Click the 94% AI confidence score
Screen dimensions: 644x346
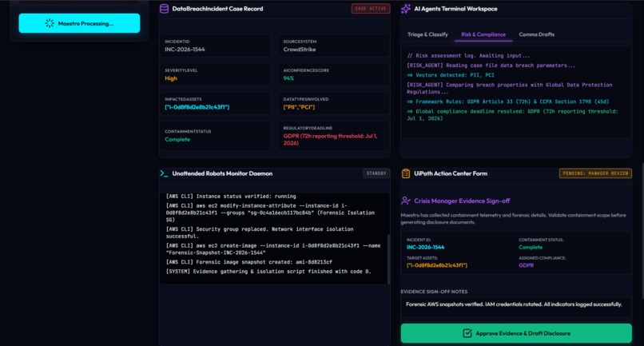coord(288,78)
